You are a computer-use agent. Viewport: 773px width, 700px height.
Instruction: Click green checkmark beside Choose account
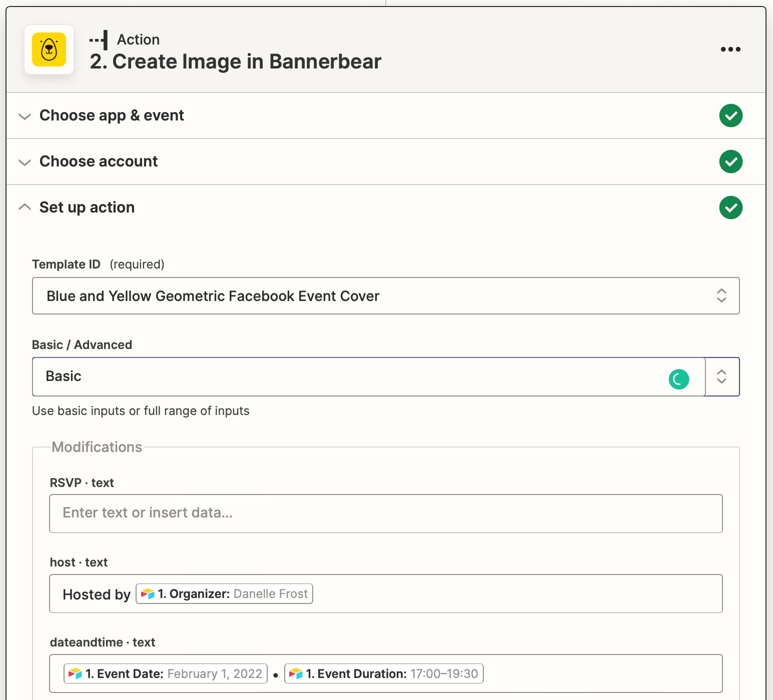point(730,161)
